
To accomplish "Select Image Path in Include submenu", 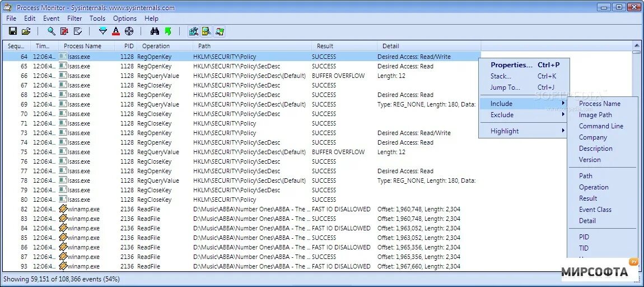I will point(595,115).
